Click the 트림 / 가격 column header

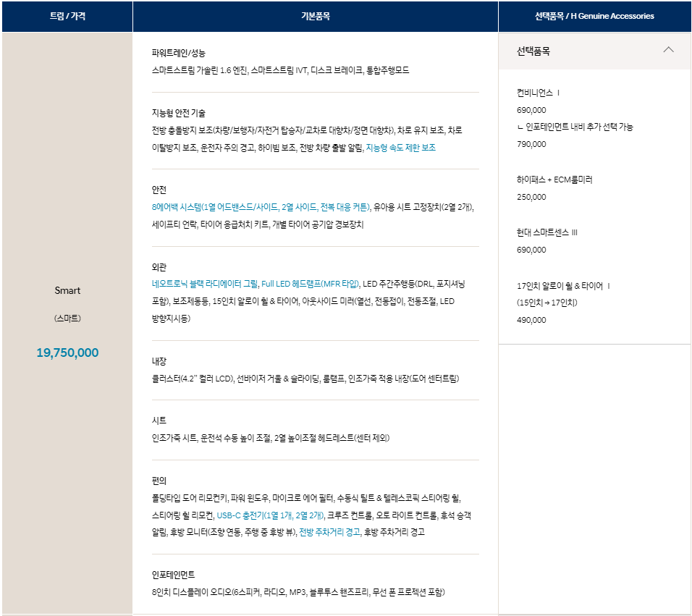67,15
